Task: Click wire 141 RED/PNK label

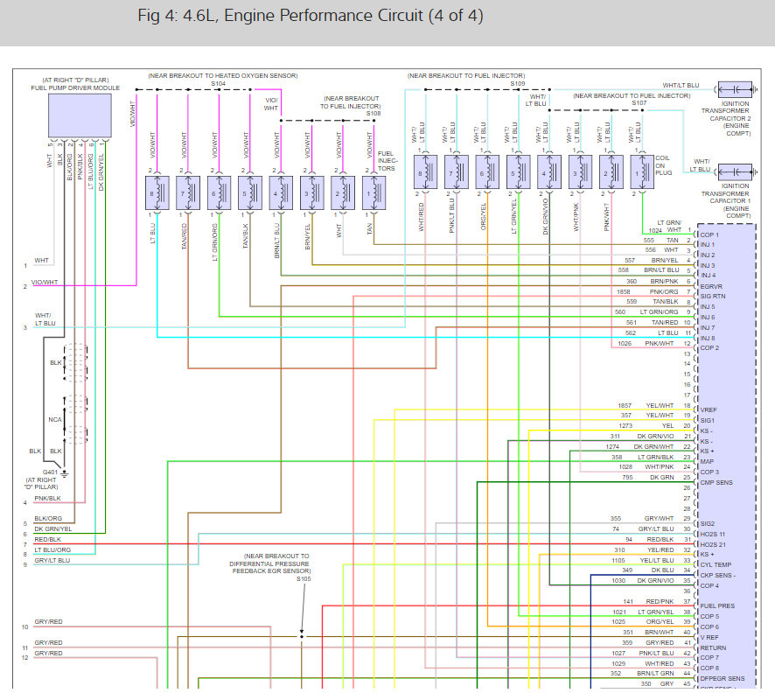Action: tap(648, 602)
